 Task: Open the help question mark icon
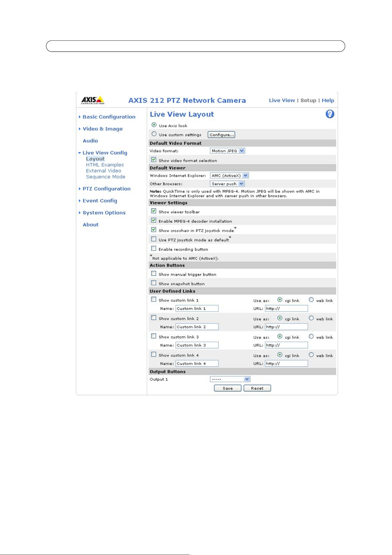[330, 114]
